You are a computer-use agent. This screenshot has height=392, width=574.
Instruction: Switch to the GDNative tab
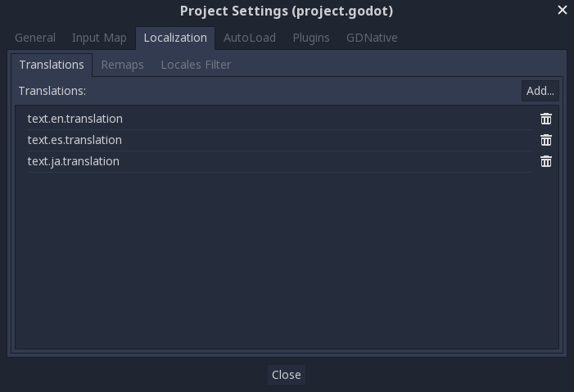(x=372, y=38)
